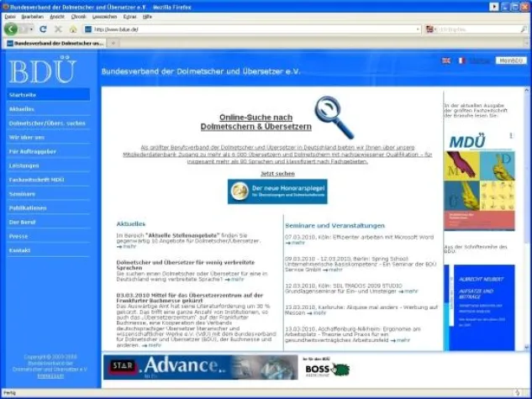Click the magnifier icon in the search box
The width and height of the screenshot is (532, 399).
pos(524,29)
